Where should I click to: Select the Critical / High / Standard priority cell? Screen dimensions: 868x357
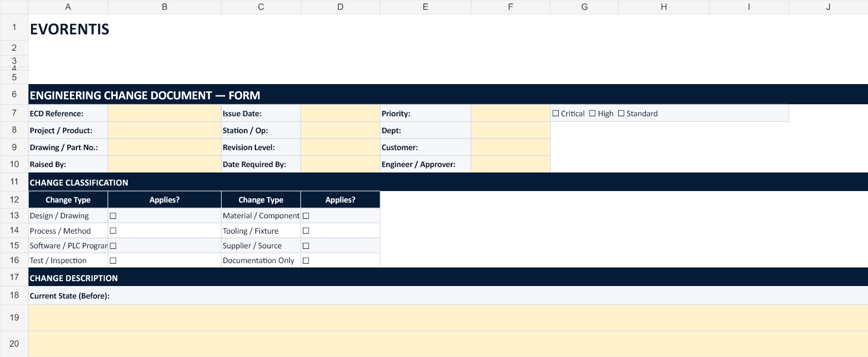coord(669,114)
